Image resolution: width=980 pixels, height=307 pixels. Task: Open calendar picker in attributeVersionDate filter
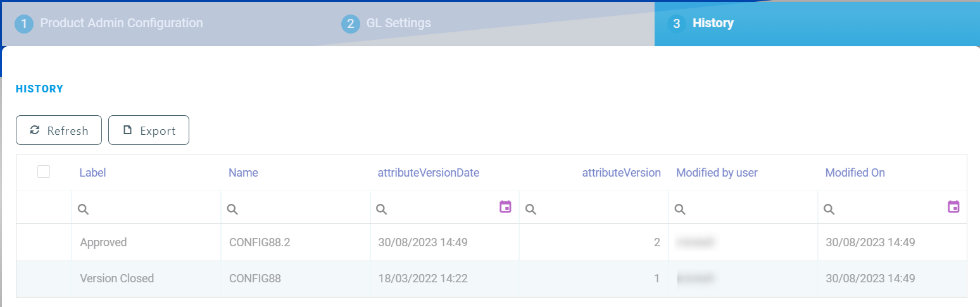coord(505,206)
